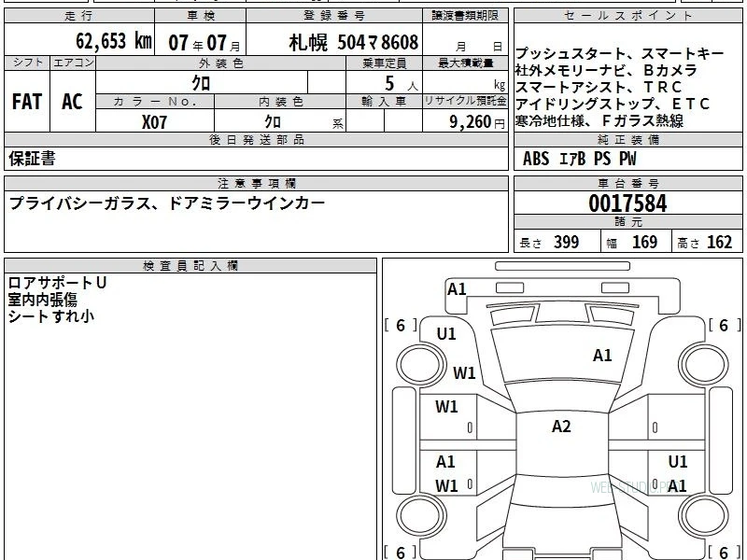Select the width value 169
The height and width of the screenshot is (560, 747).
[x=644, y=242]
